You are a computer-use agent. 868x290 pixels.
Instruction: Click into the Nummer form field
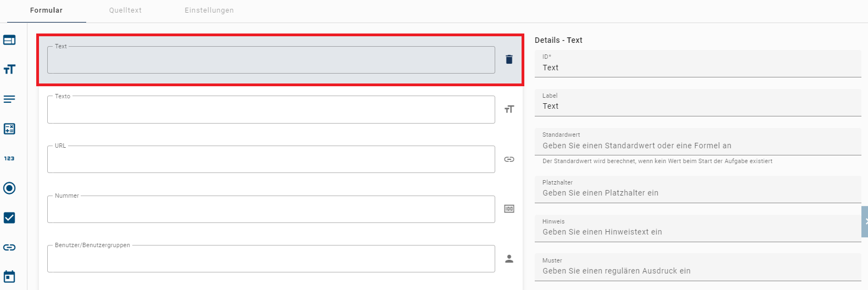[x=271, y=210]
